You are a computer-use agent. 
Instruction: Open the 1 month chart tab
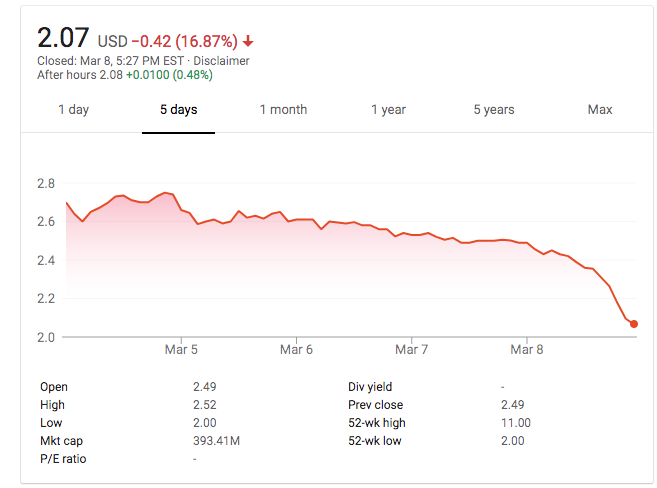pyautogui.click(x=283, y=110)
